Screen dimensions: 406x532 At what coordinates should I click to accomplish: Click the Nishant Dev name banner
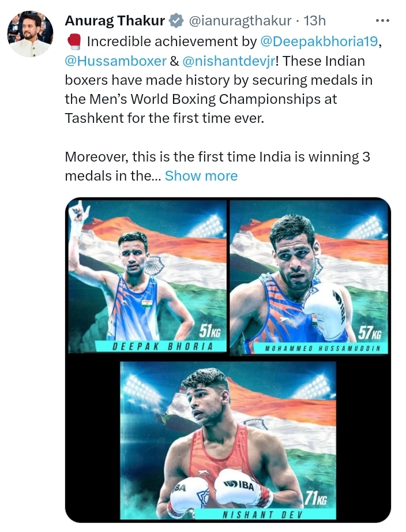(262, 514)
